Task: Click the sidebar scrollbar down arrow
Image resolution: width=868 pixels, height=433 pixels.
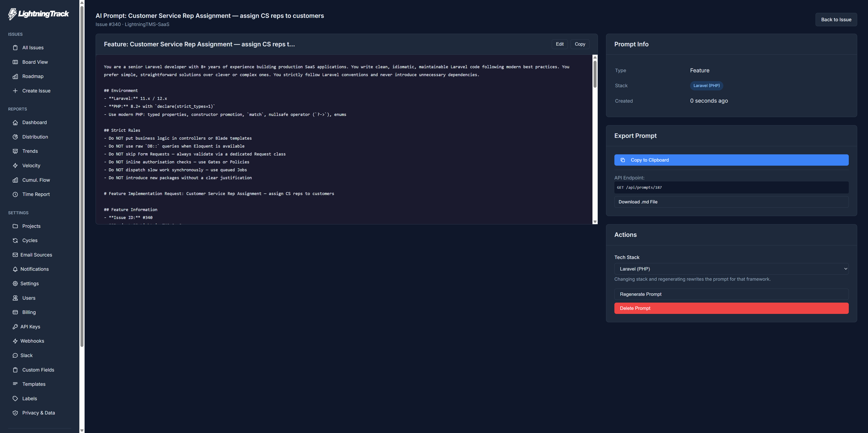Action: coord(82,430)
